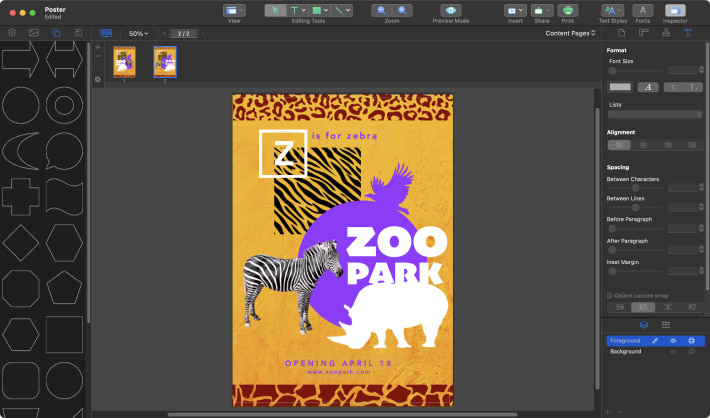Hide the Foreground layer
Image resolution: width=710 pixels, height=418 pixels.
673,341
